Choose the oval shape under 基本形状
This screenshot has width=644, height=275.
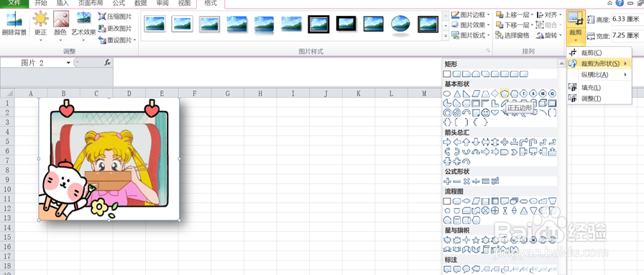click(x=447, y=94)
